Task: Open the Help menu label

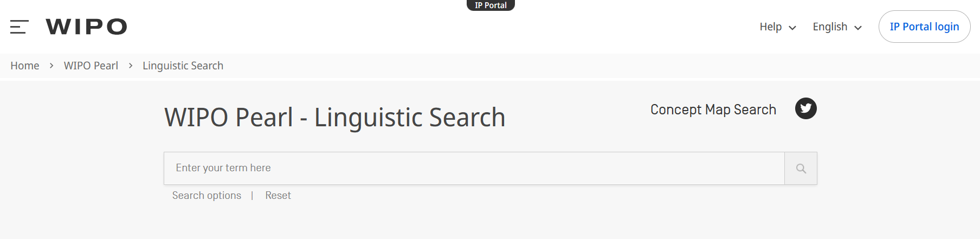Action: pos(770,27)
